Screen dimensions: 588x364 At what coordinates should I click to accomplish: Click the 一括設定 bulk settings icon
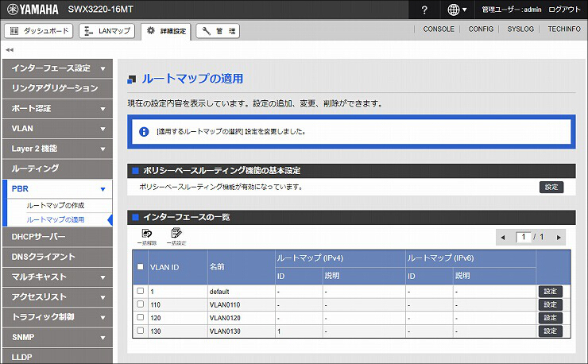pos(176,237)
